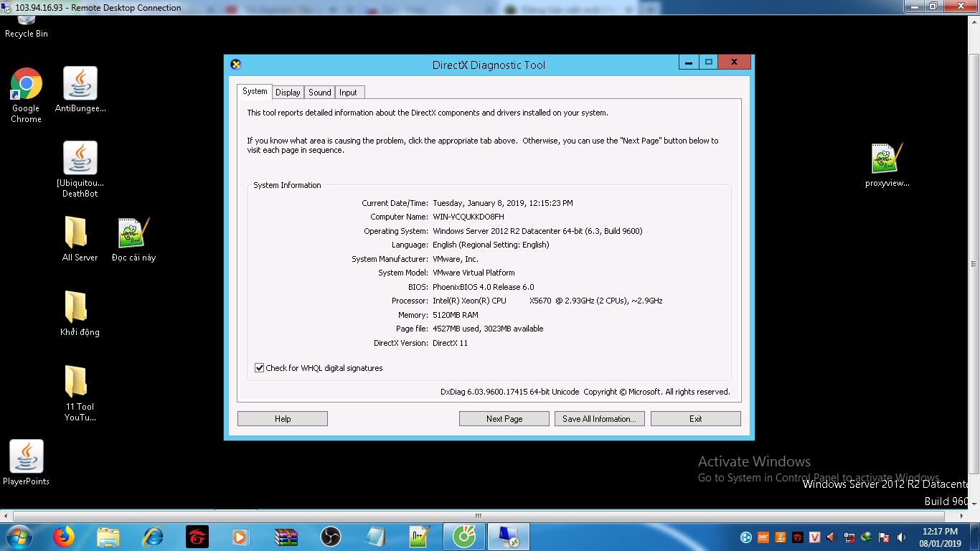Switch to the System tab
This screenshot has width=980, height=551.
click(x=255, y=92)
